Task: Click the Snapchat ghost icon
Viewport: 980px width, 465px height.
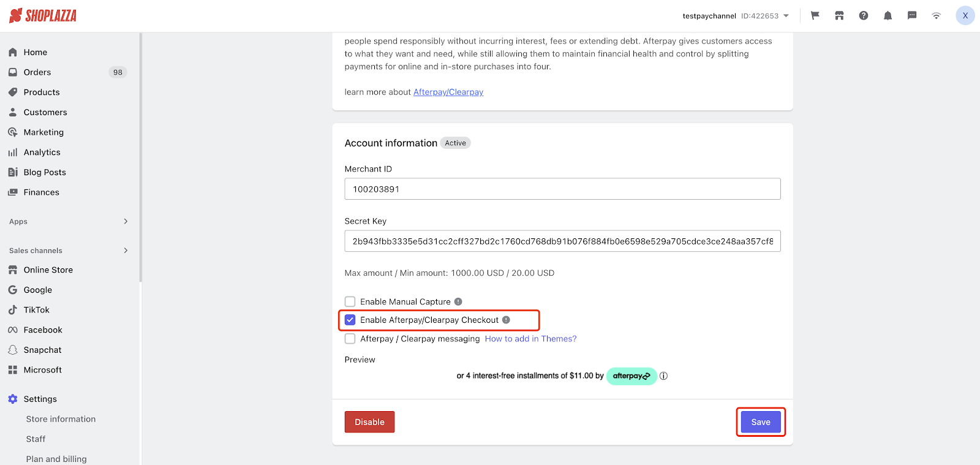Action: pyautogui.click(x=13, y=350)
